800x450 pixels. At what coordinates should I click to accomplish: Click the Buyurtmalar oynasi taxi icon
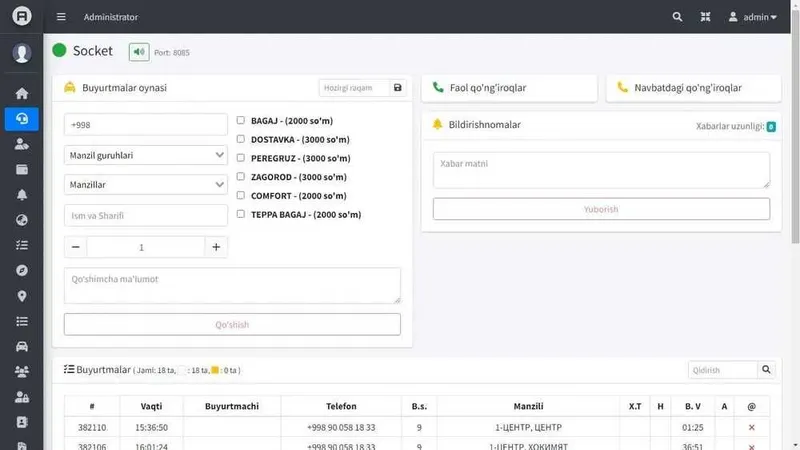(x=70, y=87)
